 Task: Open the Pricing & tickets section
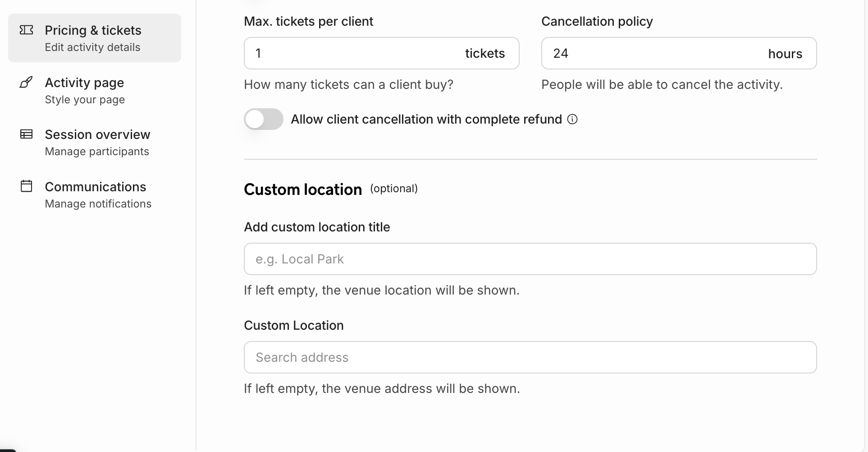click(x=93, y=30)
